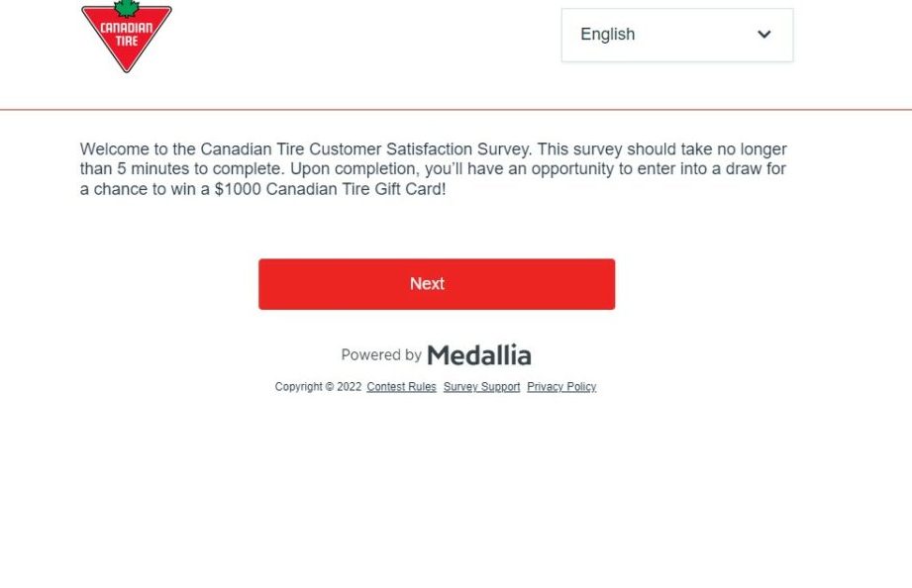The width and height of the screenshot is (912, 588).
Task: Click the Canadian Tire triangle logo
Action: click(x=126, y=38)
